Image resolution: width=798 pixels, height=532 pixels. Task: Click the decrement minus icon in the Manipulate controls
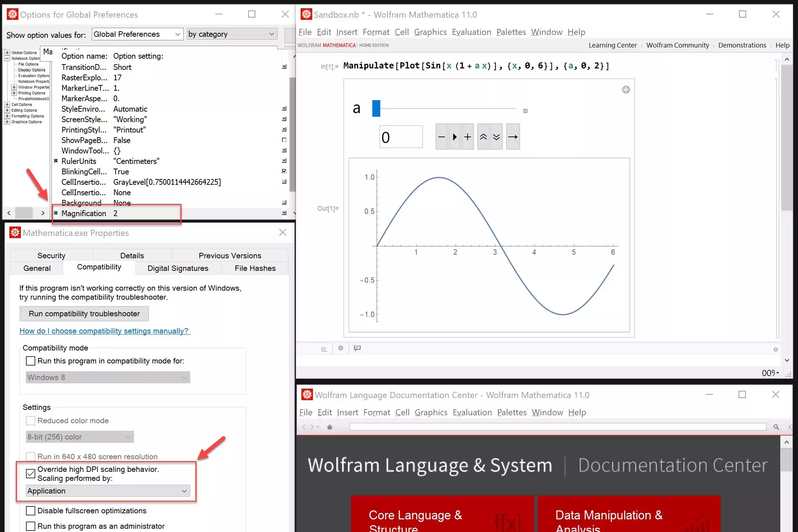[441, 137]
